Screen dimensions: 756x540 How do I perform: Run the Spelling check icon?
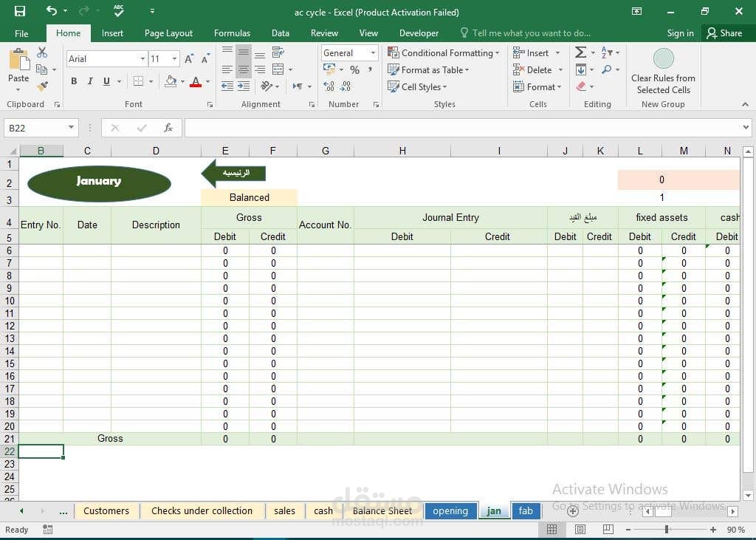click(x=119, y=10)
